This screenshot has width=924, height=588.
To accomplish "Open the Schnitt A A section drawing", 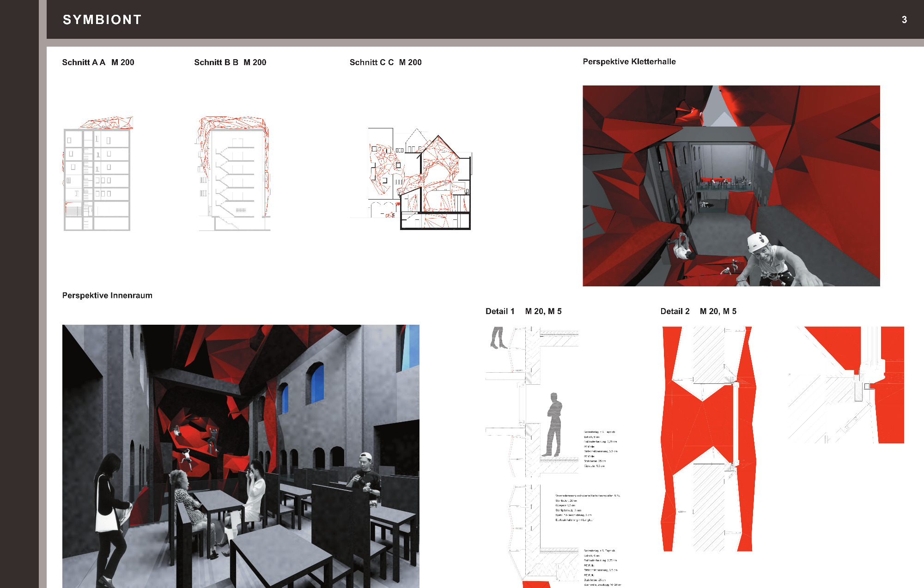I will (x=97, y=176).
